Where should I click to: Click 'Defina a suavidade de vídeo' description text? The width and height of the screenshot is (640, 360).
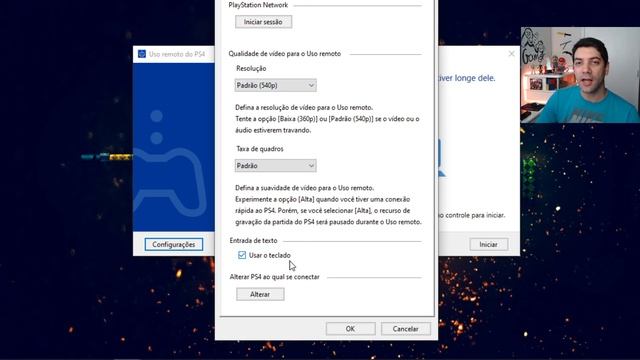tap(329, 205)
